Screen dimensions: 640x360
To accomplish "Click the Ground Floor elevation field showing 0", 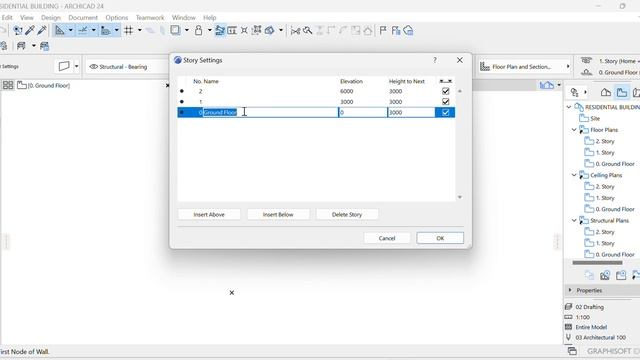I will [x=363, y=112].
